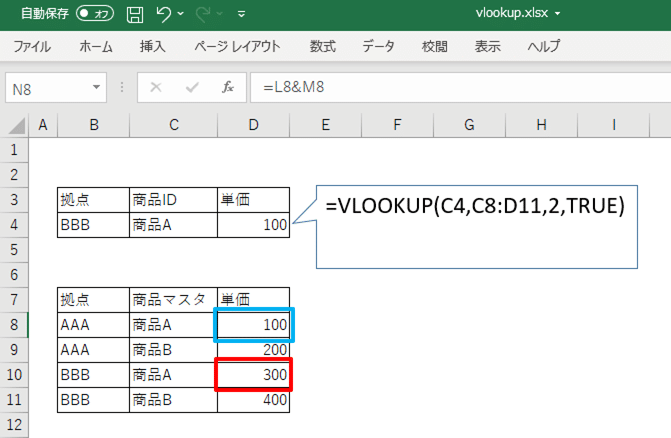Select cell D4 with value 100
This screenshot has width=671, height=438.
click(x=253, y=225)
